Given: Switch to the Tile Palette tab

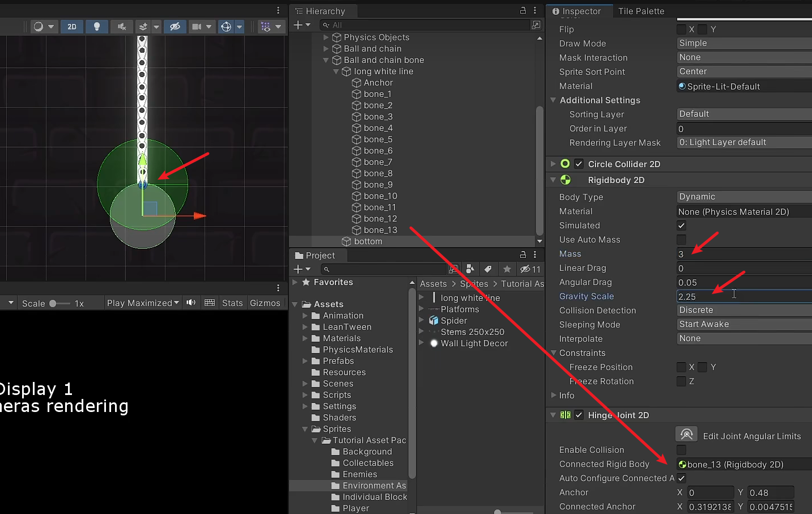Looking at the screenshot, I should click(643, 11).
